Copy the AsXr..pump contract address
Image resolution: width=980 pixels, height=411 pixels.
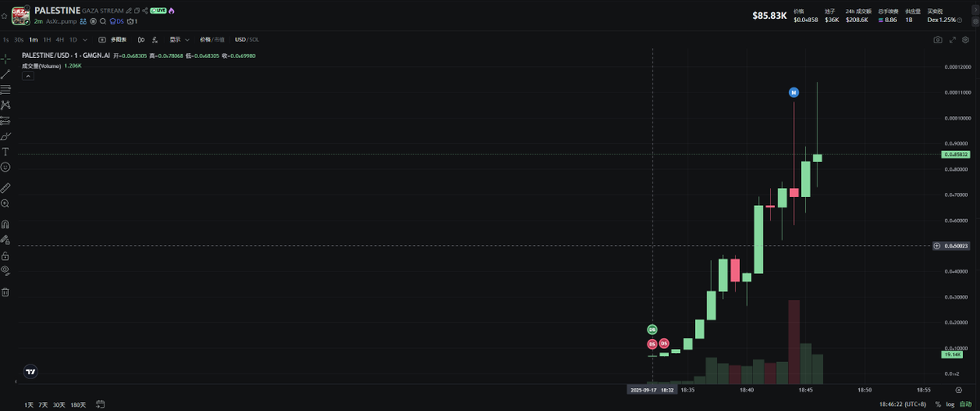coord(61,21)
